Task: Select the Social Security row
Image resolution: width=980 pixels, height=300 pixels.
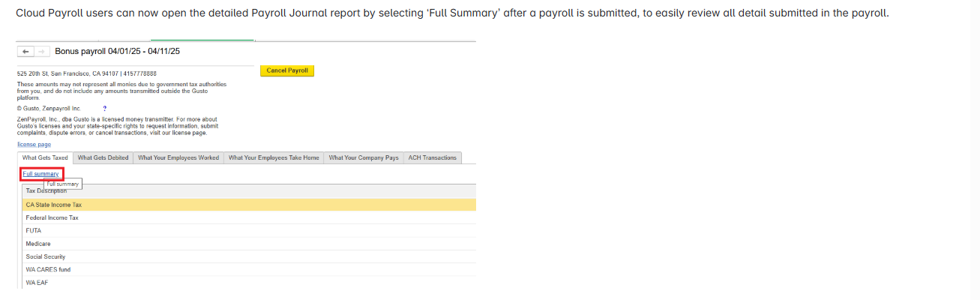Action: [248, 256]
